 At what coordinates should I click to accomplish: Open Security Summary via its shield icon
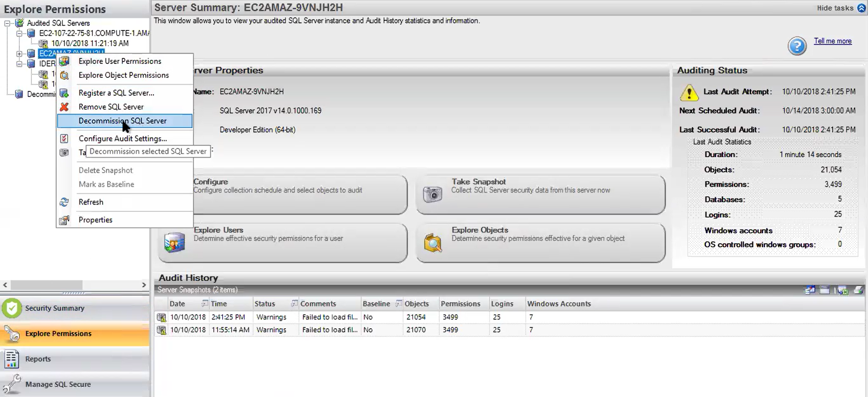(x=12, y=308)
